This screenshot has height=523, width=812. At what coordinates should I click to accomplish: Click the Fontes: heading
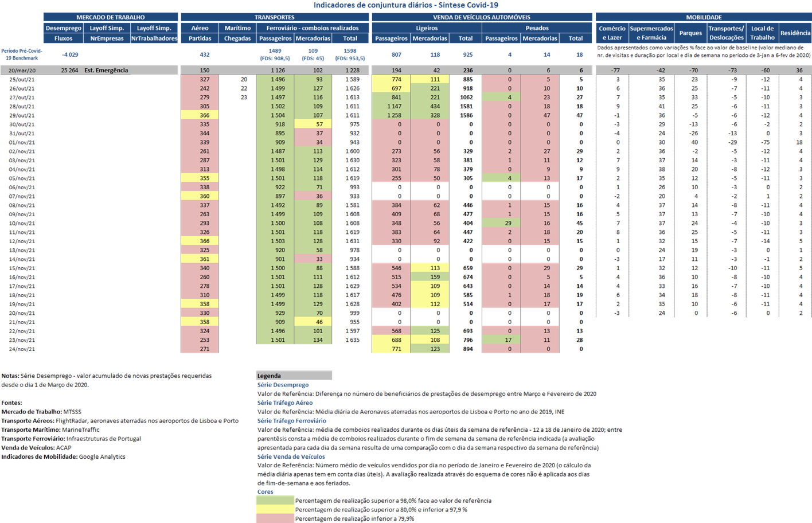pyautogui.click(x=11, y=403)
